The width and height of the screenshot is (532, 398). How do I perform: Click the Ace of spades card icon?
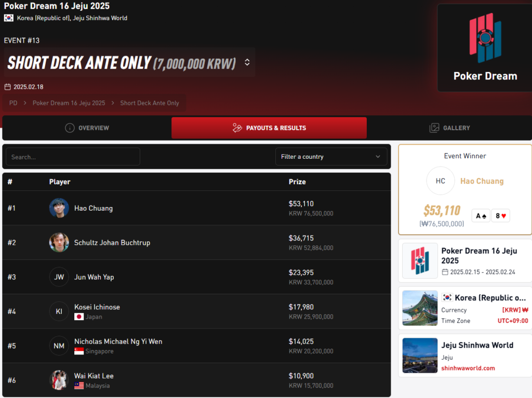[481, 216]
